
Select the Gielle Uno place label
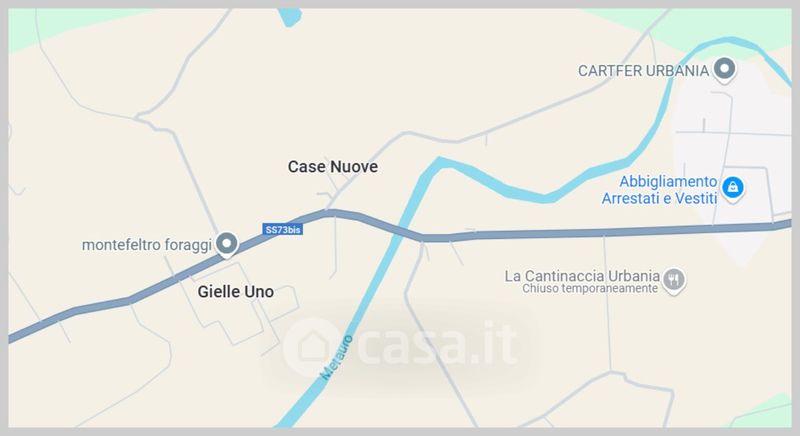pyautogui.click(x=236, y=292)
